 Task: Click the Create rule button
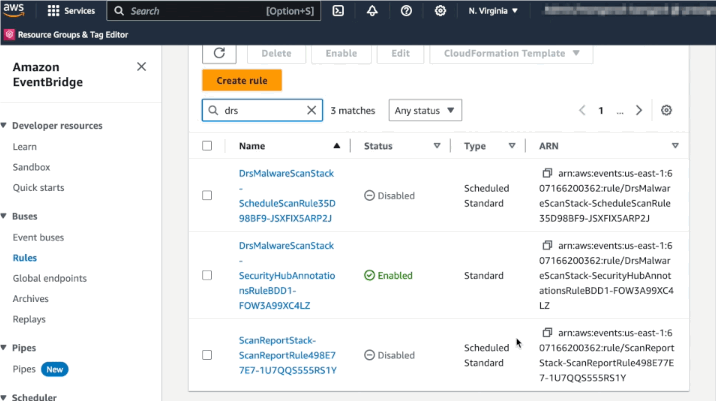241,80
